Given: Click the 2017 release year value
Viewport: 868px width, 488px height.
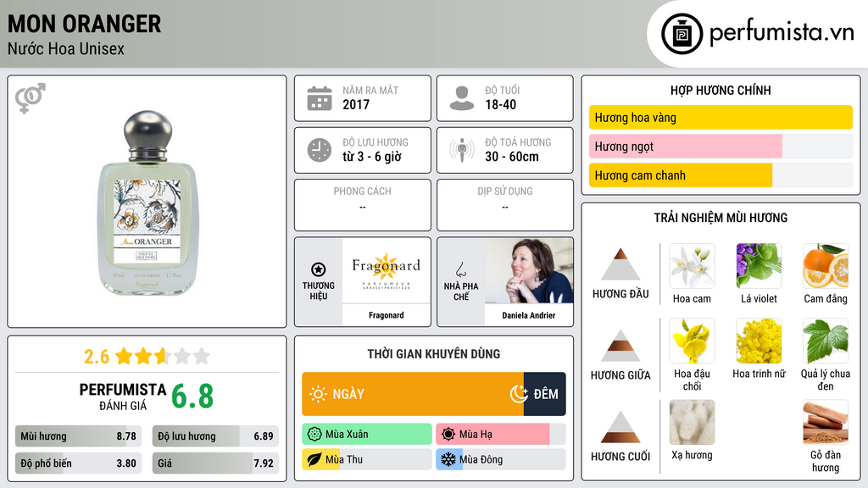Looking at the screenshot, I should click(356, 104).
